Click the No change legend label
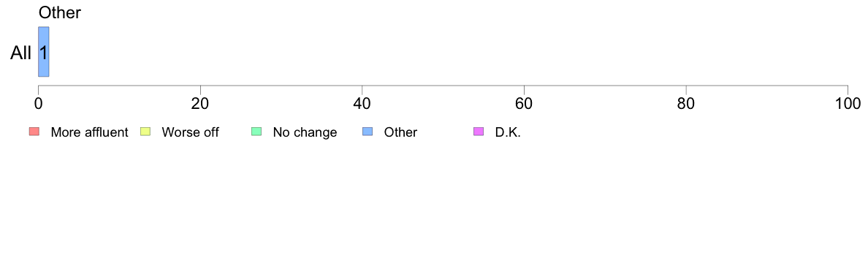 tap(305, 132)
